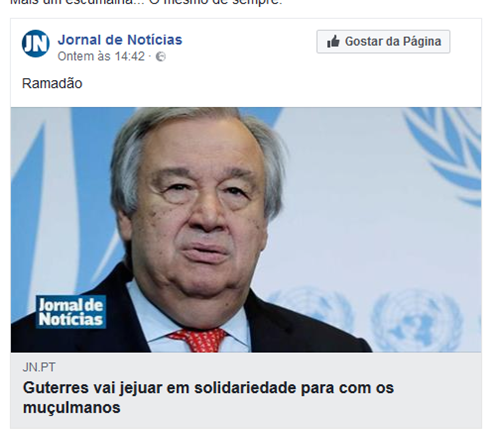The width and height of the screenshot is (490, 437).
Task: Click the word muçulmanos in the headline
Action: (72, 407)
